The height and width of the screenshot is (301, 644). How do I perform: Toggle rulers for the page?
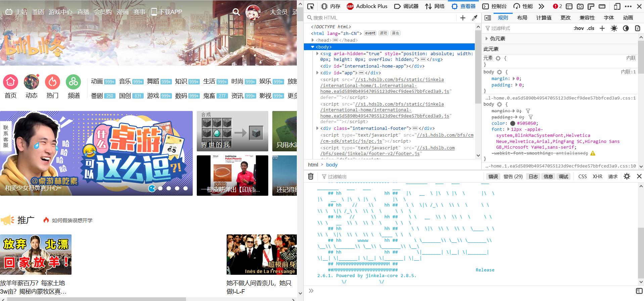point(591,6)
